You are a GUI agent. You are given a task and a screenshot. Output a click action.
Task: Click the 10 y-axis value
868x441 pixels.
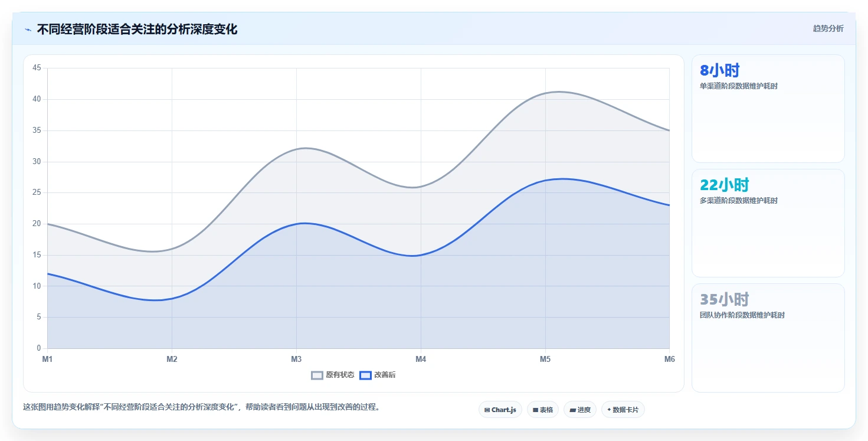tap(37, 286)
